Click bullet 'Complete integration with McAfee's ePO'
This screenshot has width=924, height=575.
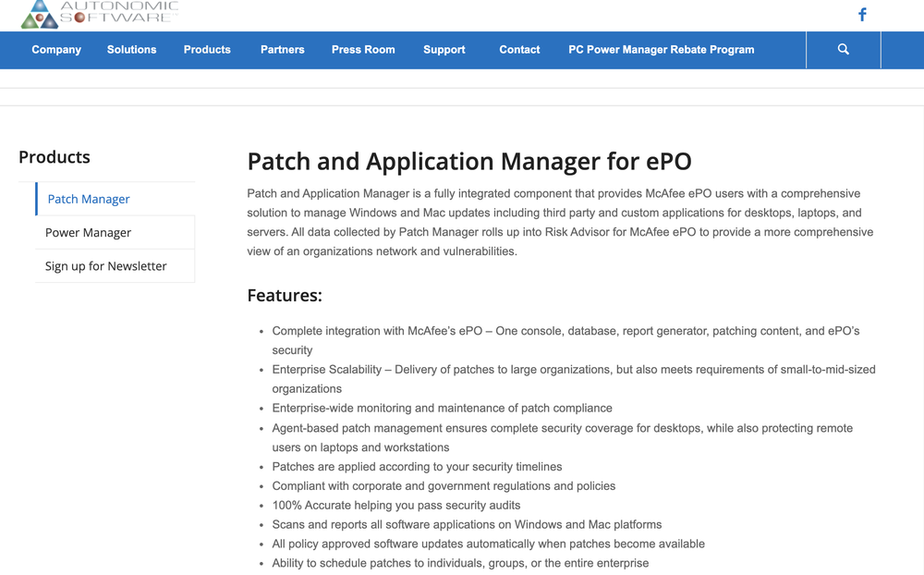coord(565,340)
